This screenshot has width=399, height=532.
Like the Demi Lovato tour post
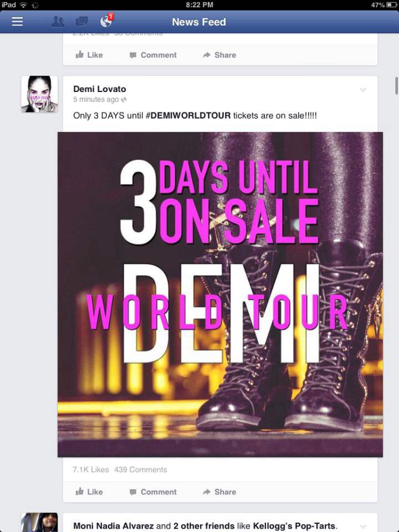[x=89, y=492]
